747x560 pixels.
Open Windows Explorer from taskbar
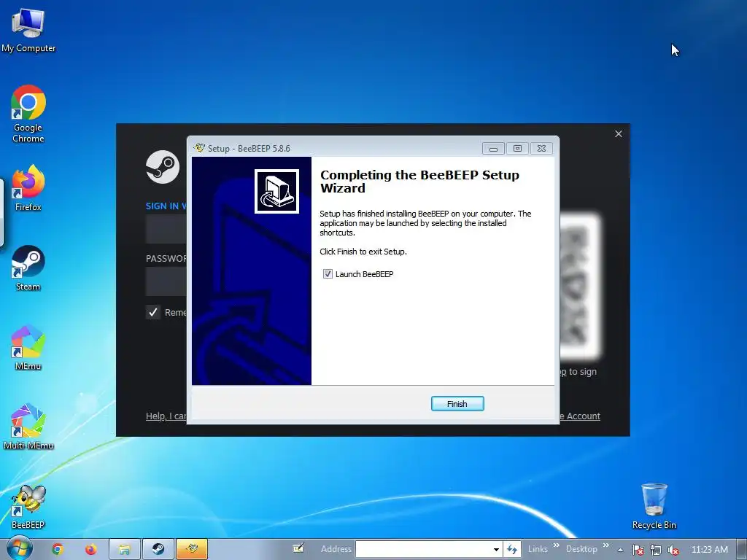click(125, 550)
